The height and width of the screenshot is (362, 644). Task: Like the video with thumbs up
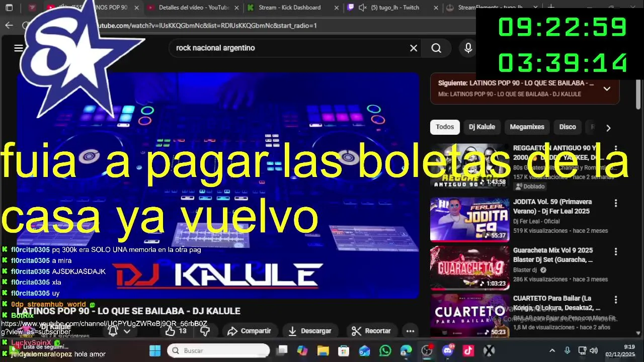(176, 331)
